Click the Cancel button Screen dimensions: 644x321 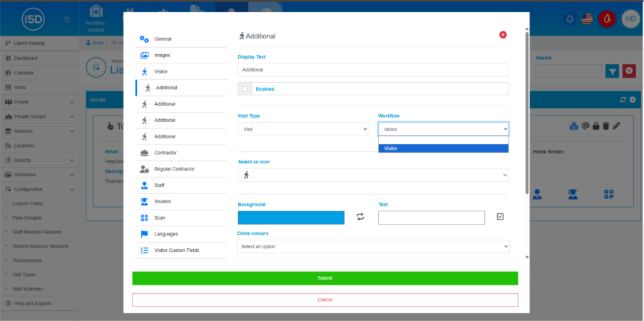click(325, 300)
